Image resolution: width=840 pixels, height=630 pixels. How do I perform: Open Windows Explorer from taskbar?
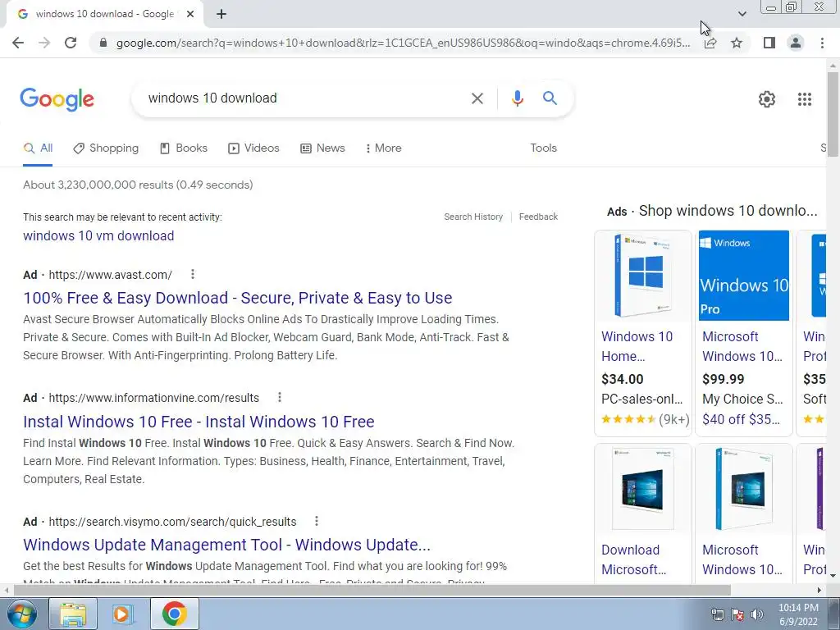(x=73, y=614)
